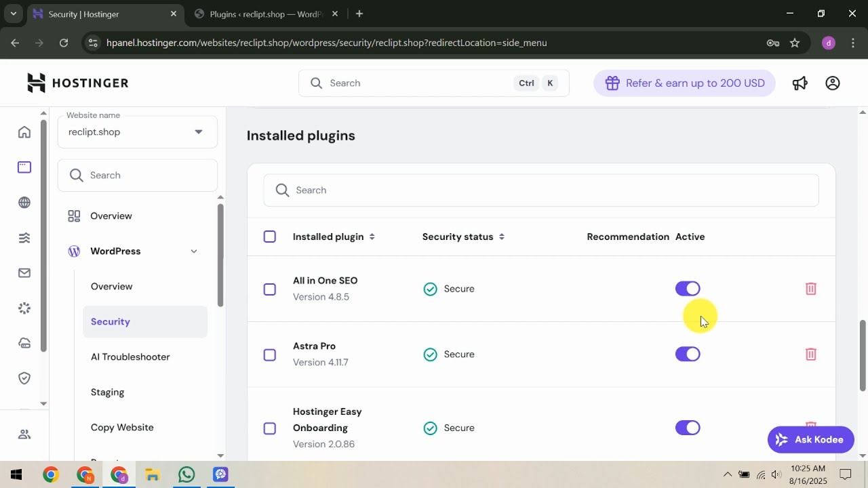Open the Staging menu item
Screen dimensions: 868x488
107,392
